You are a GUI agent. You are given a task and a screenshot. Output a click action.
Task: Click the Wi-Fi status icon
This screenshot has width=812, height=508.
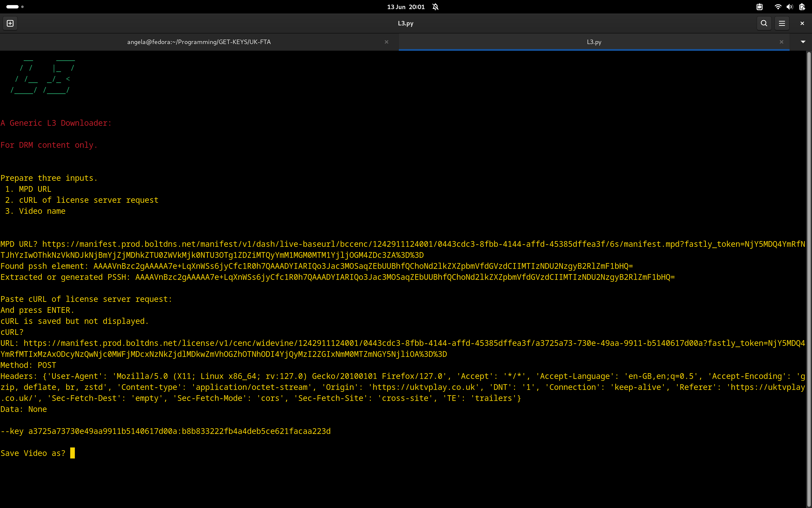tap(778, 7)
